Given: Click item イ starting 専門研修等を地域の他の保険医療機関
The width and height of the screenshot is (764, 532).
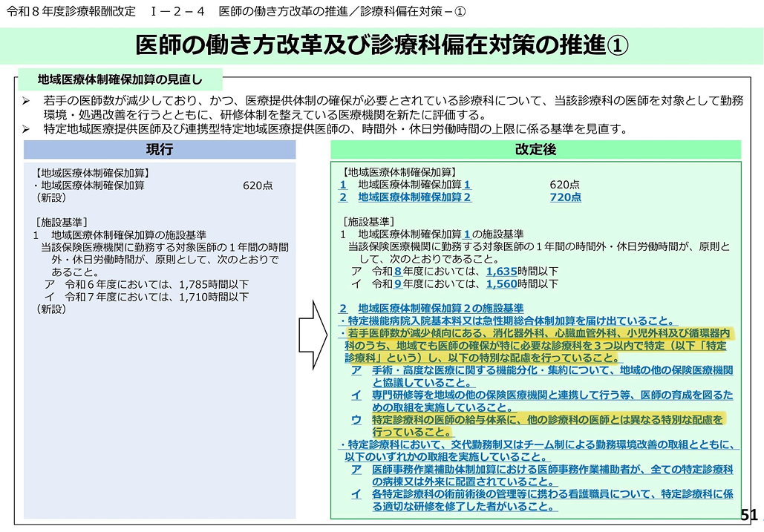Looking at the screenshot, I should tap(542, 401).
